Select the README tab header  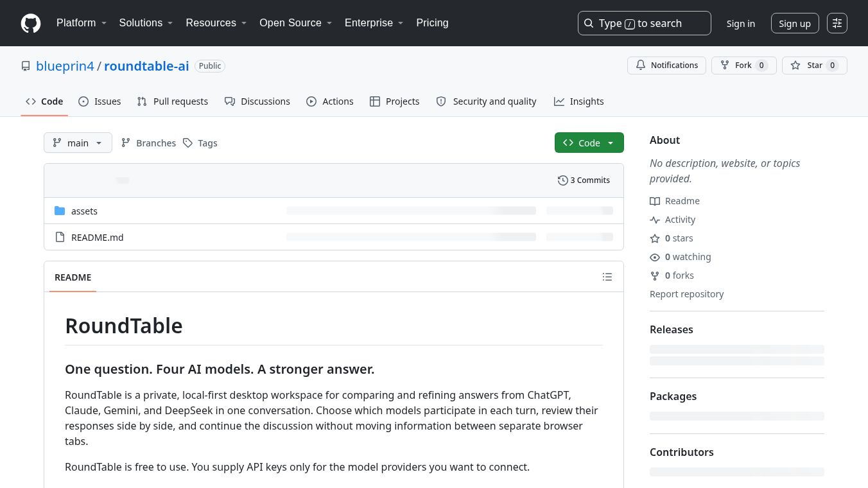pos(73,277)
